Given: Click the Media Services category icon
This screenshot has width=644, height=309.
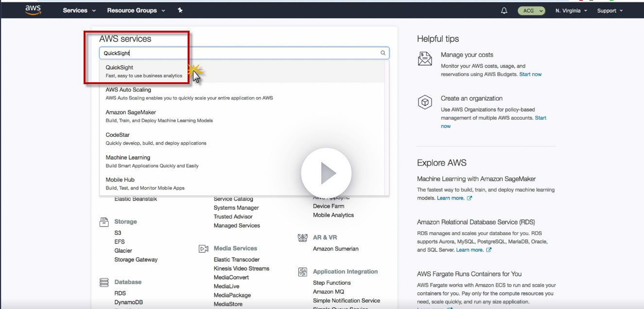Looking at the screenshot, I should 204,249.
